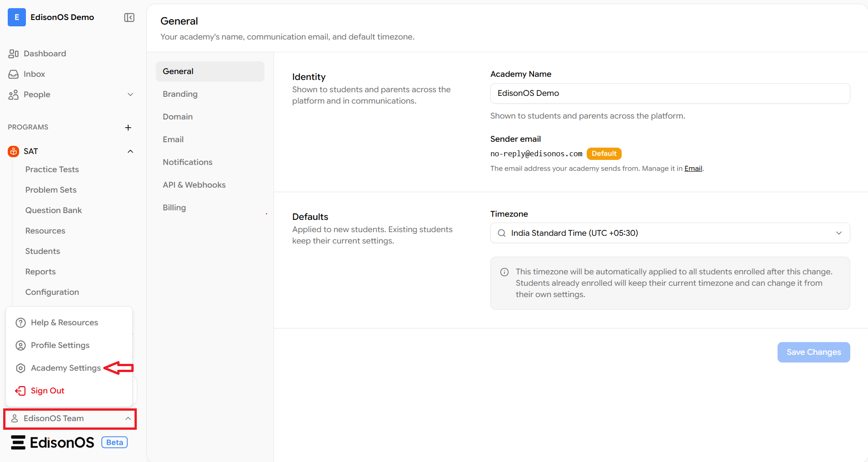Open the Timezone dropdown

pos(670,233)
